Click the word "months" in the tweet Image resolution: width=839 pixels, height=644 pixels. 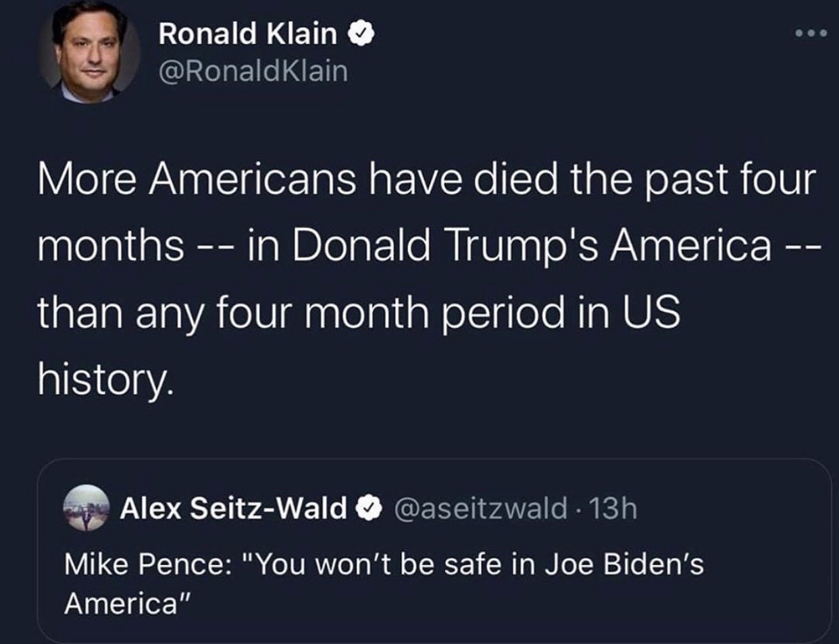(x=111, y=246)
